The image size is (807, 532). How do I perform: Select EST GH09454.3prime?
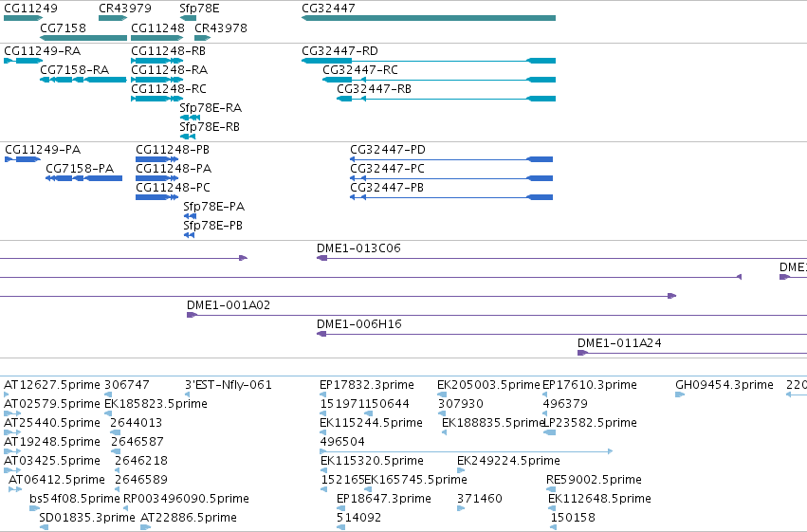pos(680,394)
